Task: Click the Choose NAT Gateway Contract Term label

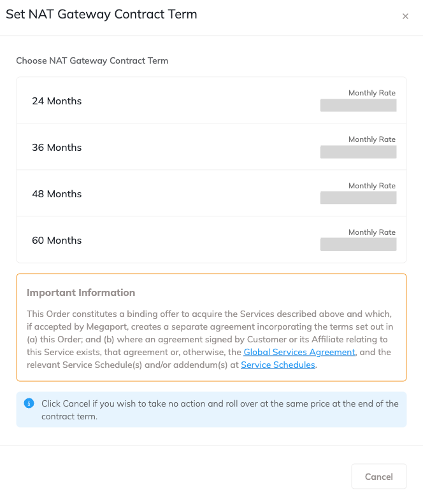Action: [x=92, y=61]
